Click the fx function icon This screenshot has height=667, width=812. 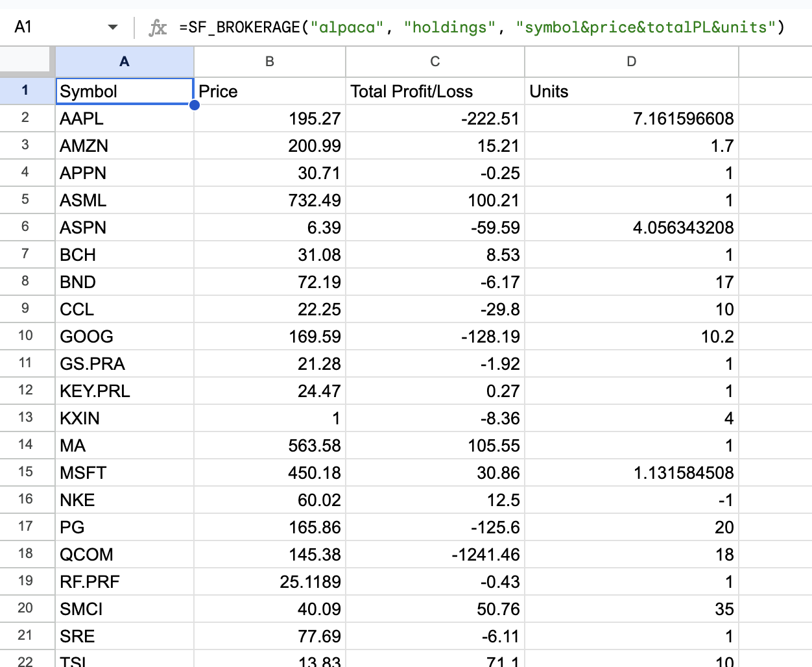pos(158,27)
